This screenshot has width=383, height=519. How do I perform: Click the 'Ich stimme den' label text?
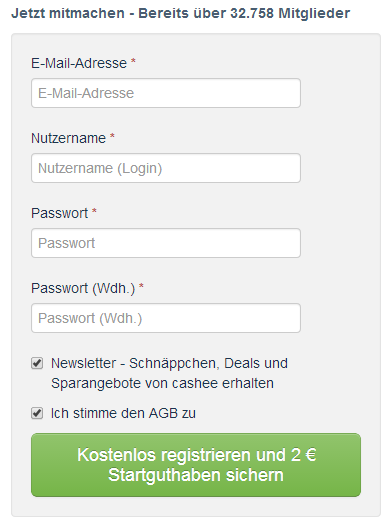point(98,413)
